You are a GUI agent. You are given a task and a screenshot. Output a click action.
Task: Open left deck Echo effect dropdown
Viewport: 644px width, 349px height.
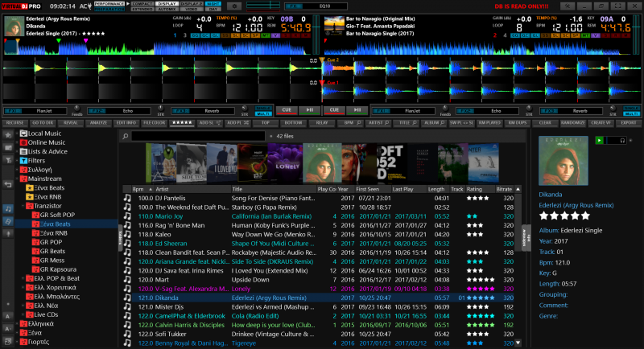128,111
